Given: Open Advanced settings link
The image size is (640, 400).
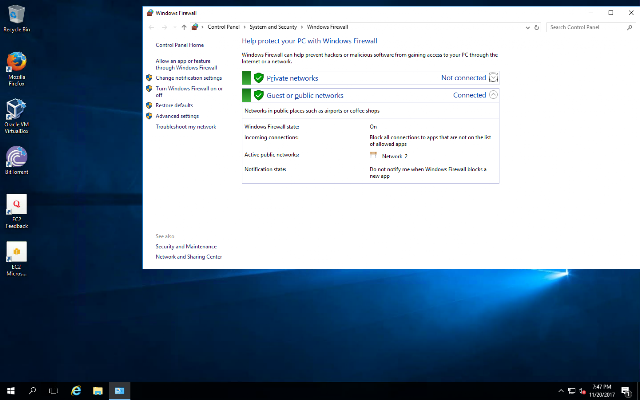Looking at the screenshot, I should pyautogui.click(x=177, y=116).
